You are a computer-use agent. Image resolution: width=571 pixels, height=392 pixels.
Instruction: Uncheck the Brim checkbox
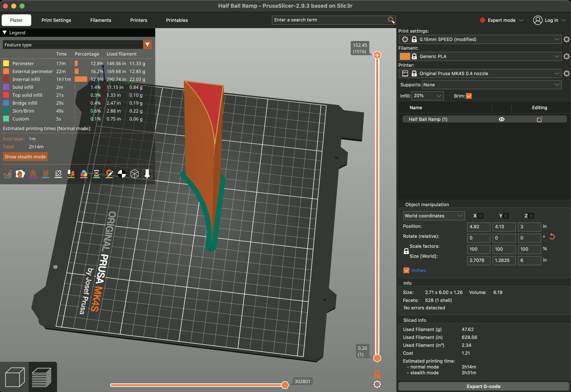(x=469, y=96)
